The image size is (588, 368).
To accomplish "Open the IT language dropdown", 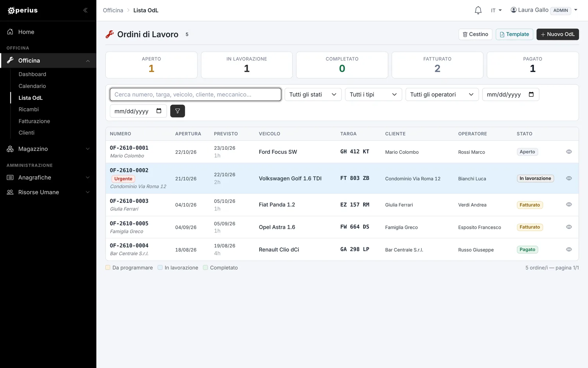I will pos(496,10).
